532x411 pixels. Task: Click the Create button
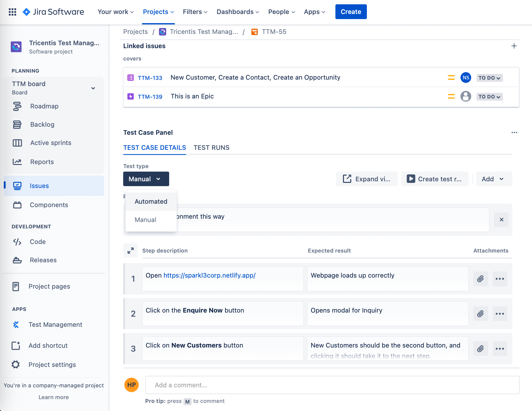[x=351, y=12]
